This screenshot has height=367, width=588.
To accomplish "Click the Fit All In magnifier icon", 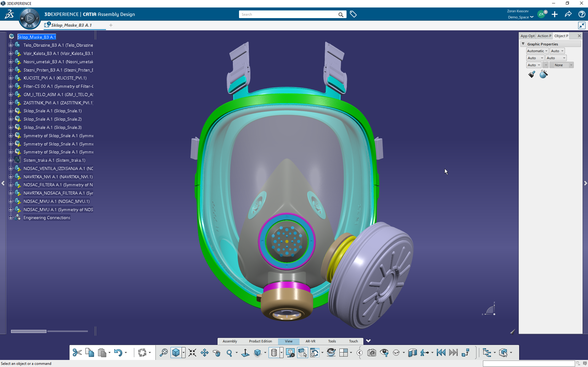I will 164,353.
